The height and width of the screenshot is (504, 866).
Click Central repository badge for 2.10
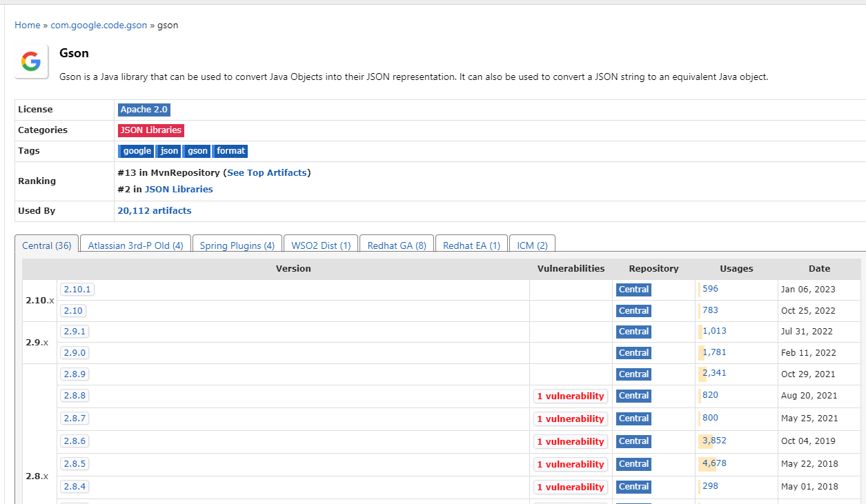[633, 311]
